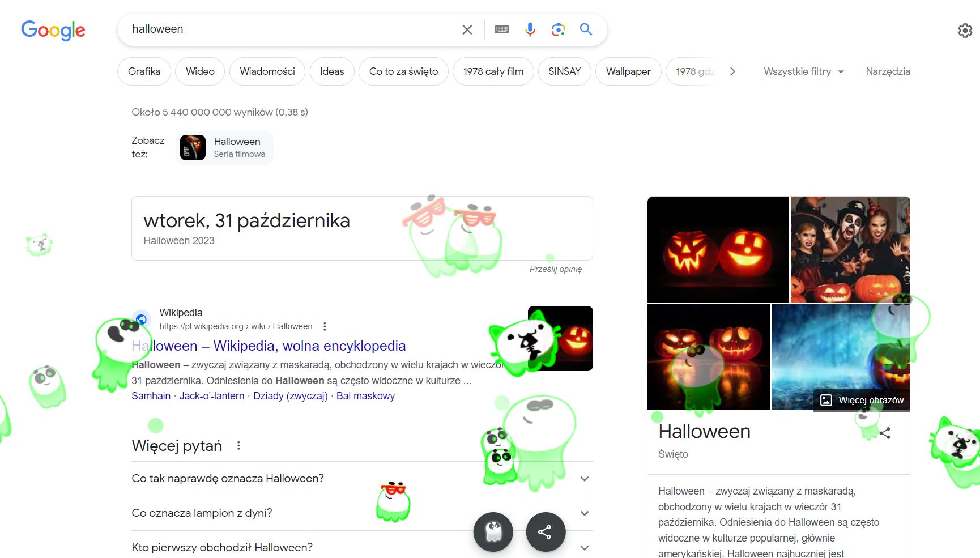Expand Co tak naprawdę oznacza Halloween?

point(362,479)
